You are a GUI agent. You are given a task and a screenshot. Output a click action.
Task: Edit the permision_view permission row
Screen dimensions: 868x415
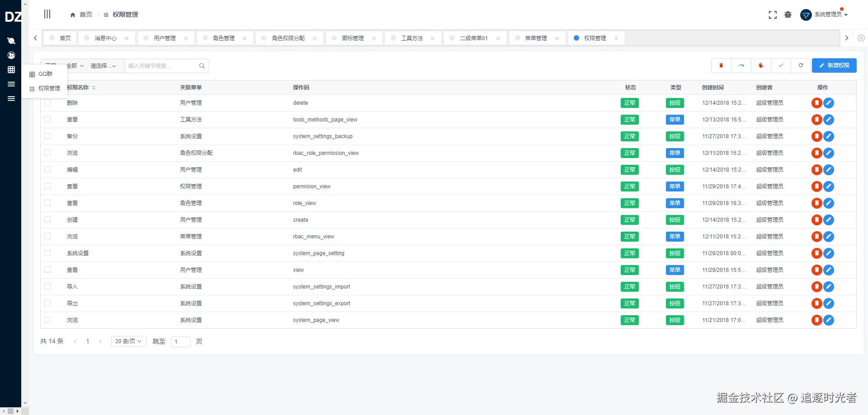point(828,187)
